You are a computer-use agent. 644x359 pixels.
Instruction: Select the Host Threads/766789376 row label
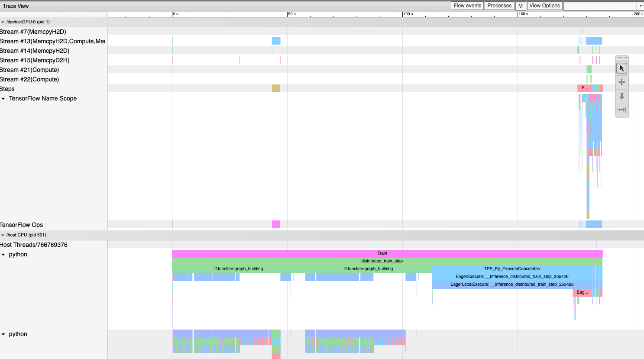point(34,245)
